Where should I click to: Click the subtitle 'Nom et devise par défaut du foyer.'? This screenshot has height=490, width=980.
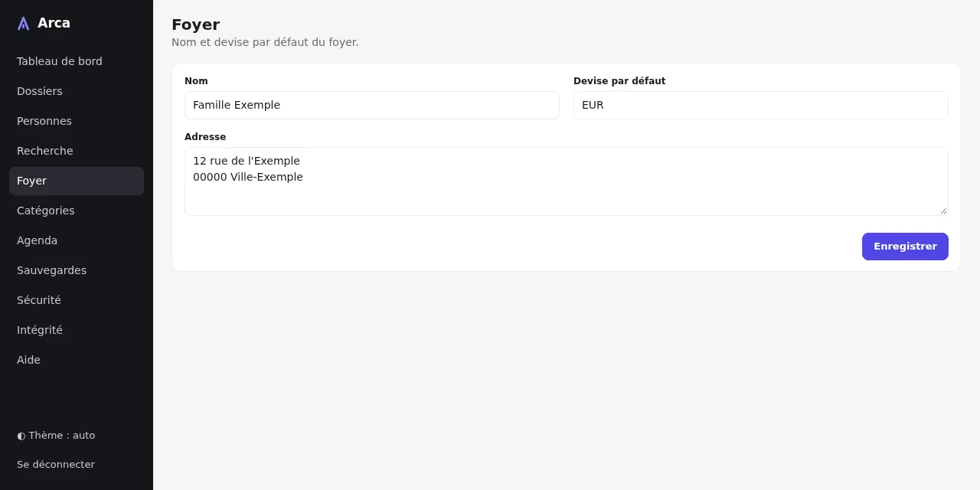(265, 42)
